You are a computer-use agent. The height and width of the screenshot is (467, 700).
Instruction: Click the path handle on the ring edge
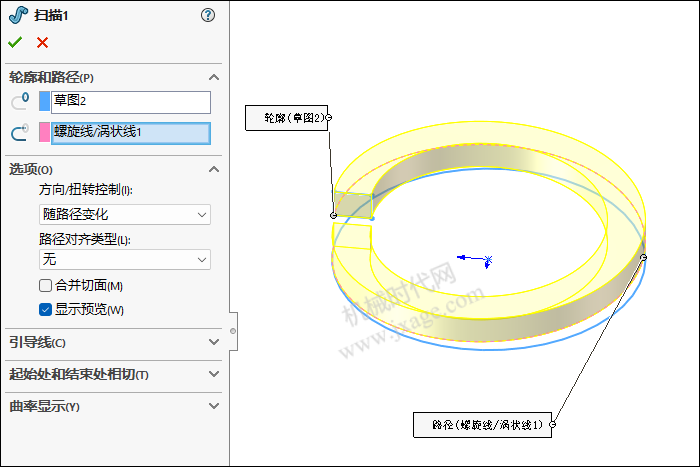[x=643, y=258]
